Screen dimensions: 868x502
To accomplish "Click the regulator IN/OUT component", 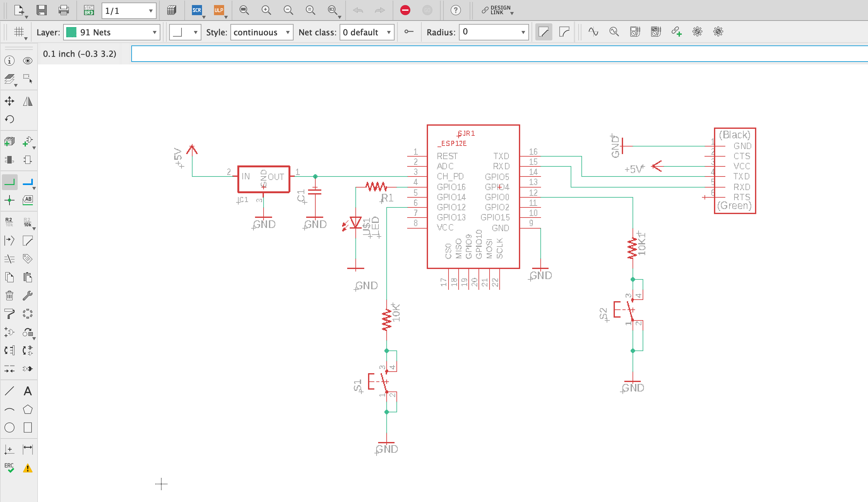I will 264,179.
